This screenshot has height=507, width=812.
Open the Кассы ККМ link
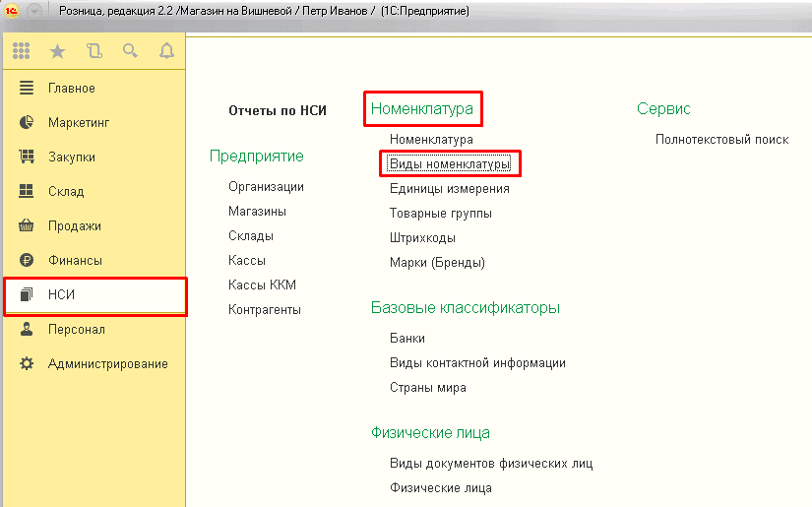tap(262, 285)
